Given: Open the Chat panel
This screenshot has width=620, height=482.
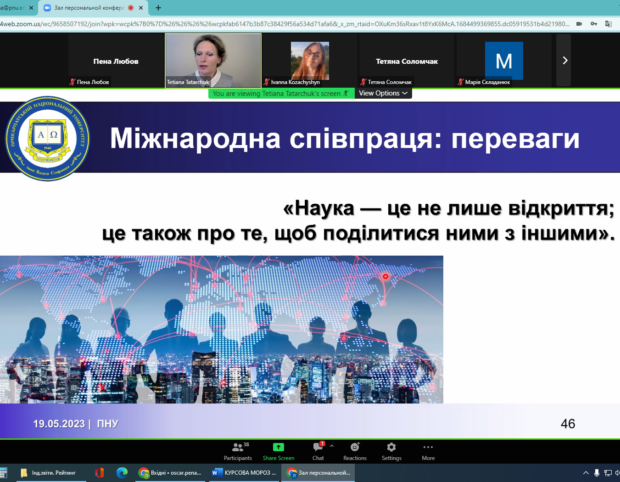Looking at the screenshot, I should point(318,452).
